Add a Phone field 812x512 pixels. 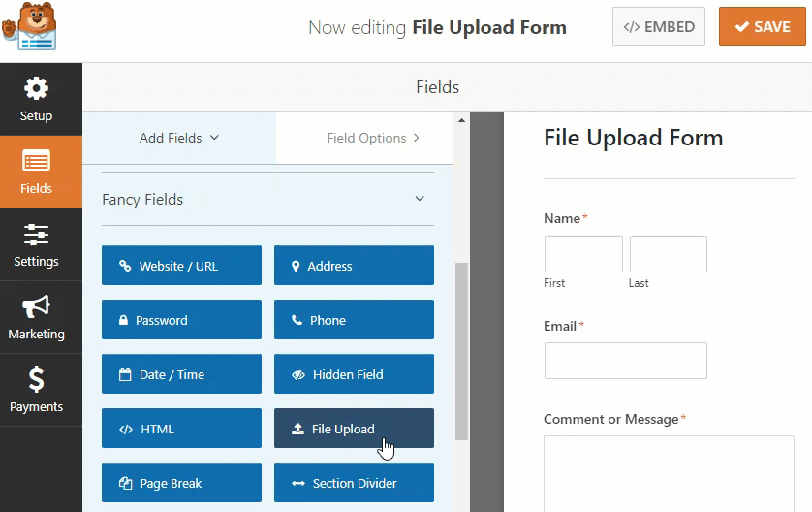[x=355, y=320]
